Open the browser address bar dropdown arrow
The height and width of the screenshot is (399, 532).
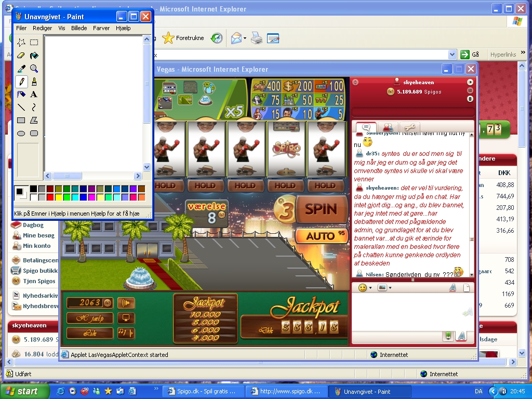point(452,55)
